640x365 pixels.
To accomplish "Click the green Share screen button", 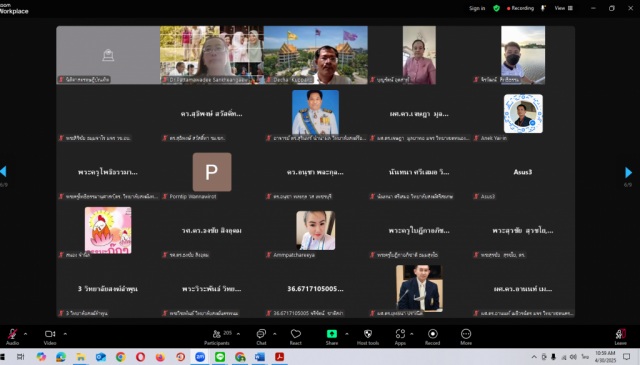I will point(332,337).
